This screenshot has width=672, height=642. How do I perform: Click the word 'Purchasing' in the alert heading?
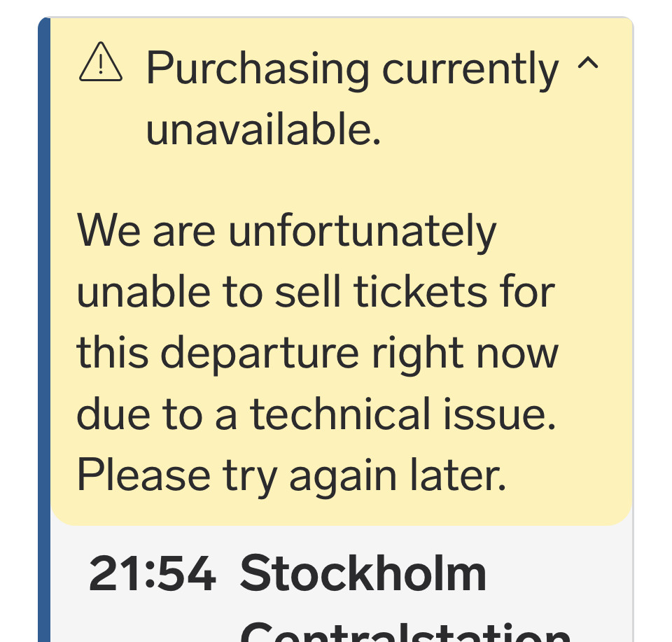coord(257,69)
